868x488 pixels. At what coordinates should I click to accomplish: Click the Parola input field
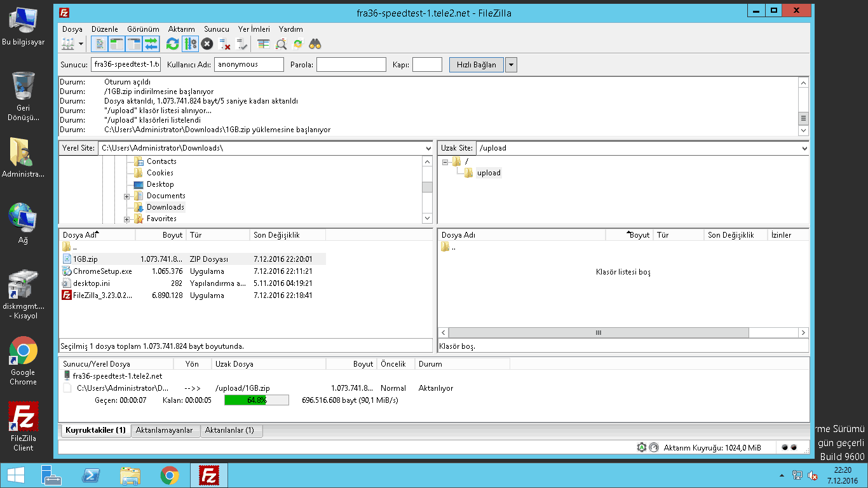click(x=351, y=64)
